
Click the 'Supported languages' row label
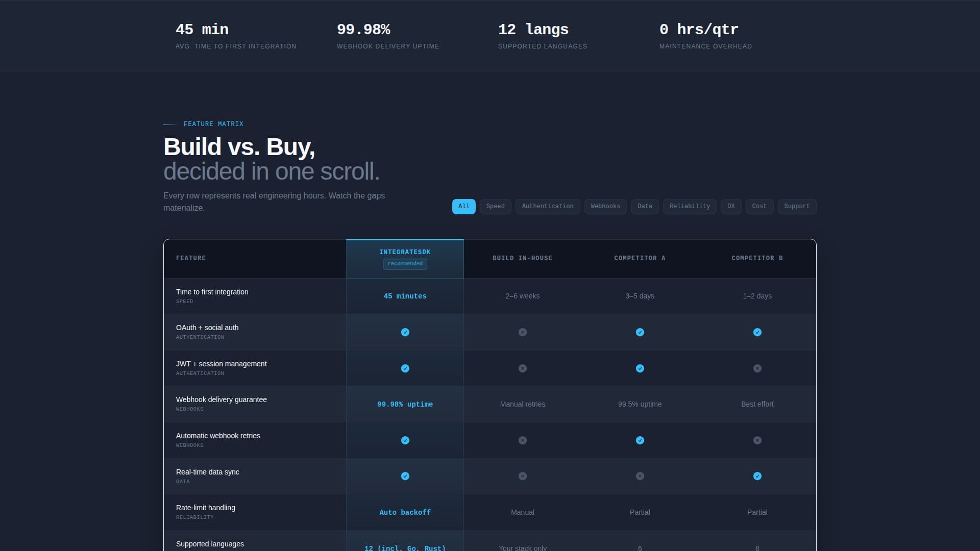[x=210, y=544]
